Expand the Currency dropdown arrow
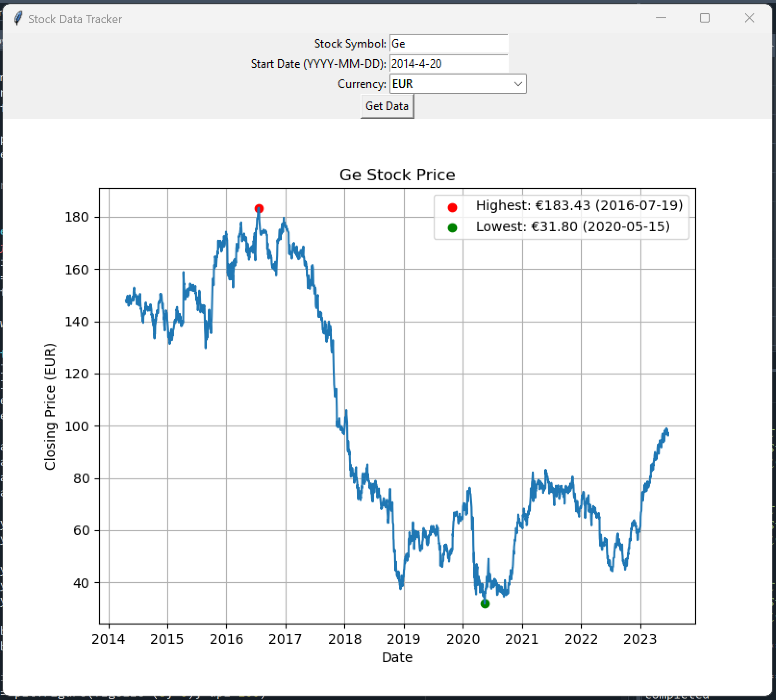Image resolution: width=776 pixels, height=700 pixels. [518, 84]
